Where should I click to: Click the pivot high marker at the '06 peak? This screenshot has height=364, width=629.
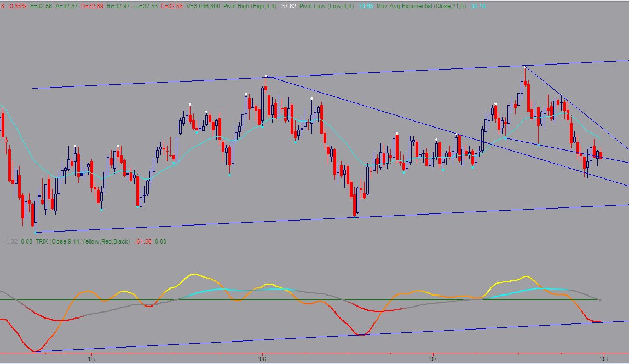pos(265,76)
